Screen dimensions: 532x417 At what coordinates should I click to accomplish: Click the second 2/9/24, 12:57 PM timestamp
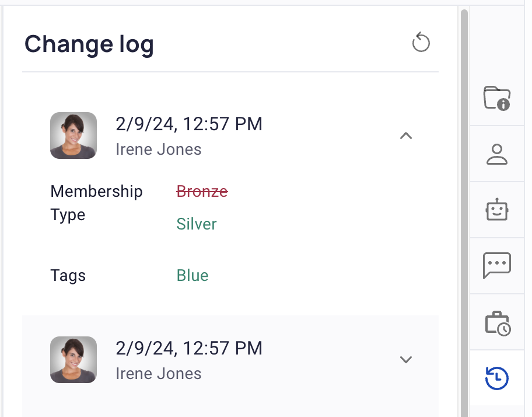[x=189, y=349]
